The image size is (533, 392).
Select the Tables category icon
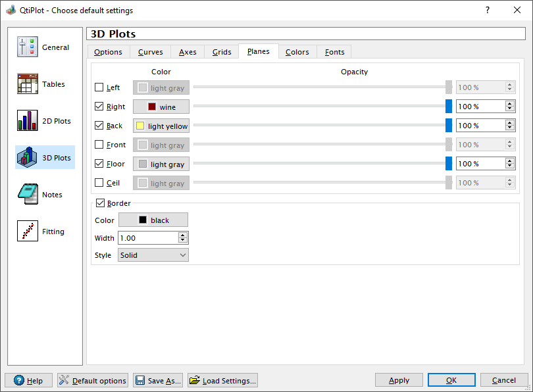pyautogui.click(x=28, y=84)
